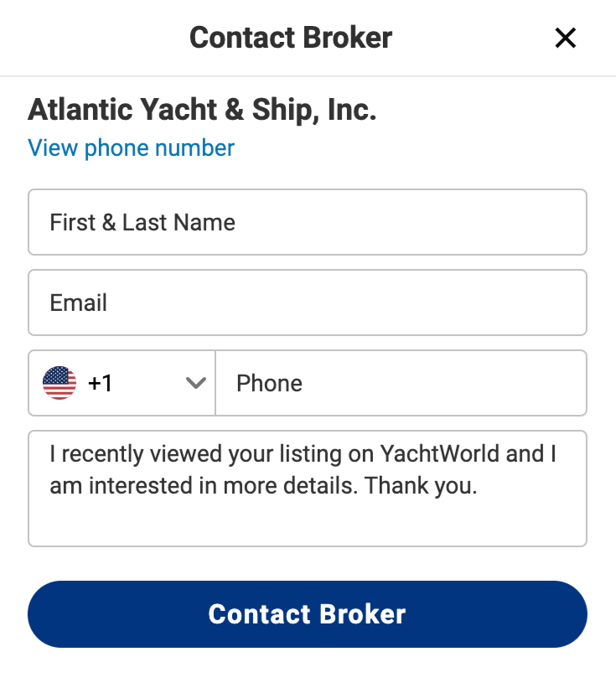Image resolution: width=616 pixels, height=683 pixels.
Task: Expand the country code chevron arrow
Action: (195, 383)
